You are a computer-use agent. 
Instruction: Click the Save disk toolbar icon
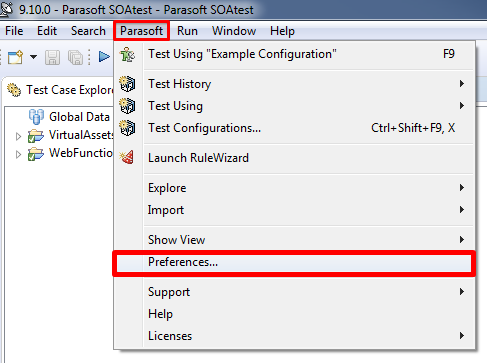click(53, 57)
